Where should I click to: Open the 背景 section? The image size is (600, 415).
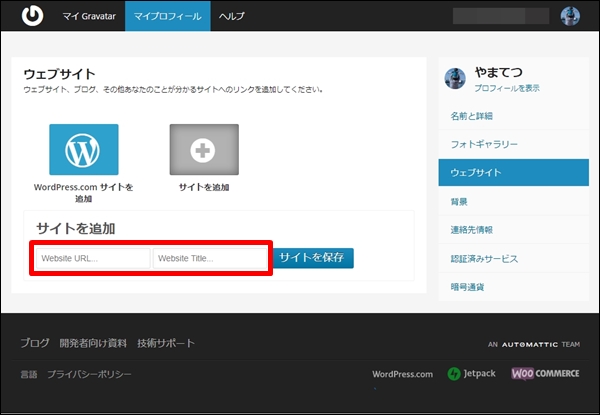(x=514, y=201)
